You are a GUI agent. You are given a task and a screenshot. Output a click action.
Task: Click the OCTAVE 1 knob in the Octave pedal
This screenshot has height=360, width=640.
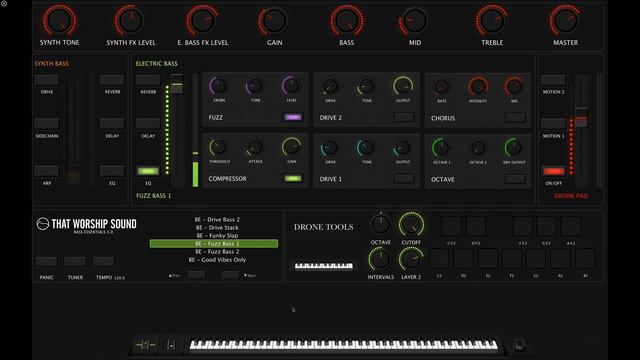pyautogui.click(x=441, y=148)
